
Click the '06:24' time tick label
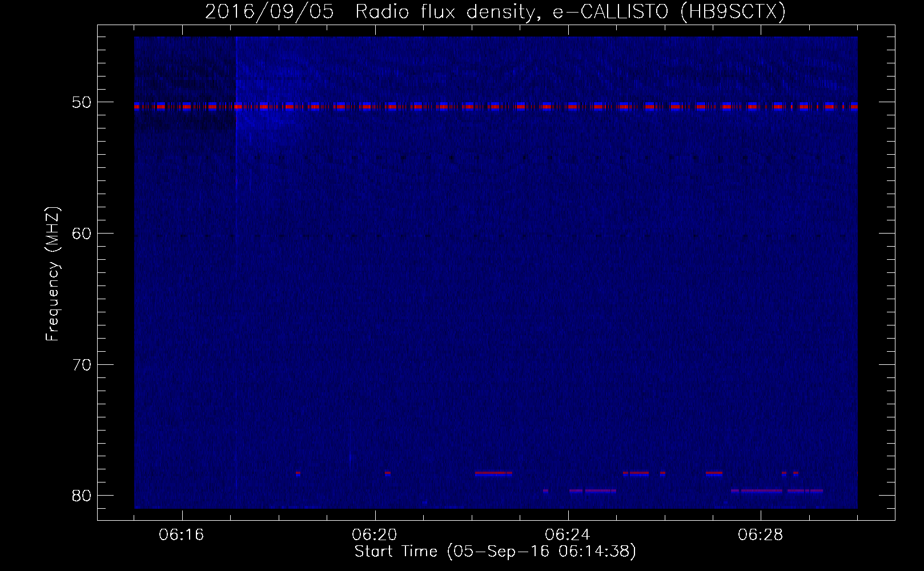(568, 535)
